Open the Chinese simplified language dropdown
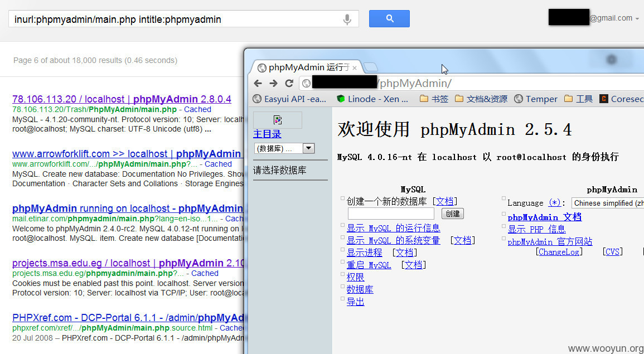This screenshot has height=354, width=644. [x=608, y=203]
